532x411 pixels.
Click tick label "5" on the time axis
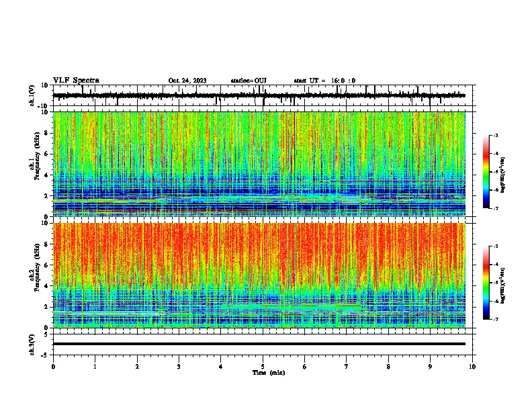(263, 367)
